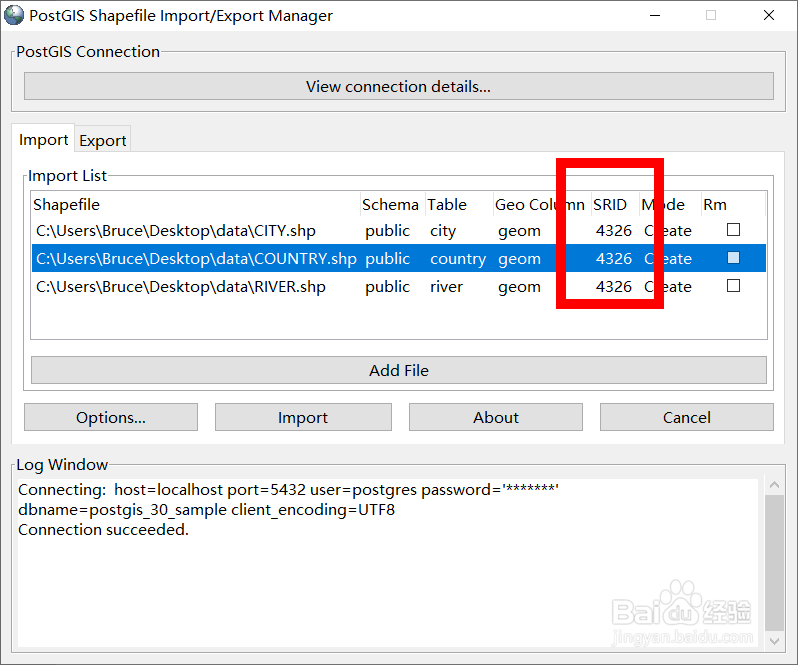Open the Options dialog
This screenshot has height=665, width=798.
tap(111, 417)
